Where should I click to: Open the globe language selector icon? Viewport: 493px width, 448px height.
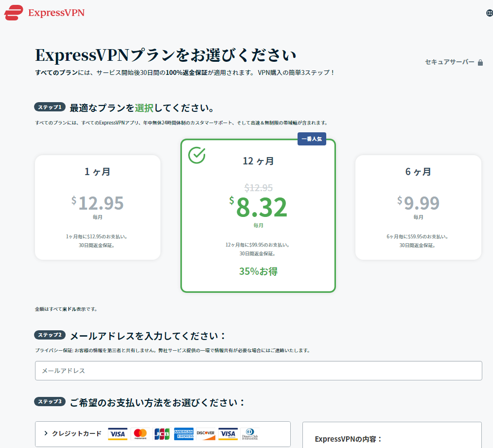point(490,13)
